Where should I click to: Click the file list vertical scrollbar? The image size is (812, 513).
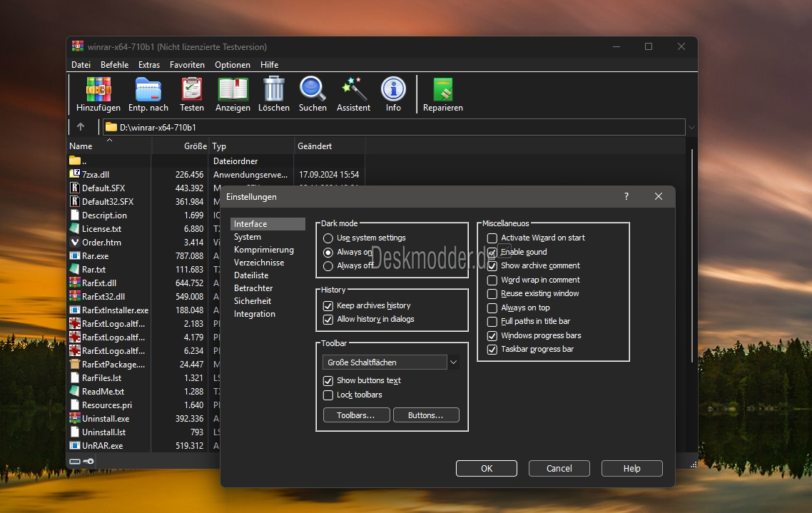point(692,255)
